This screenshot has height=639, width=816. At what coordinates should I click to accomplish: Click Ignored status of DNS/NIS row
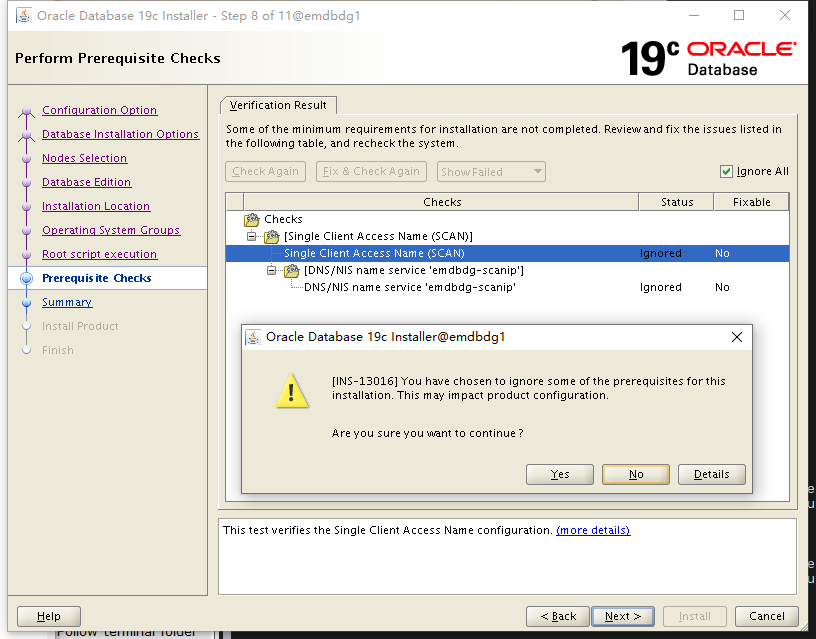660,287
